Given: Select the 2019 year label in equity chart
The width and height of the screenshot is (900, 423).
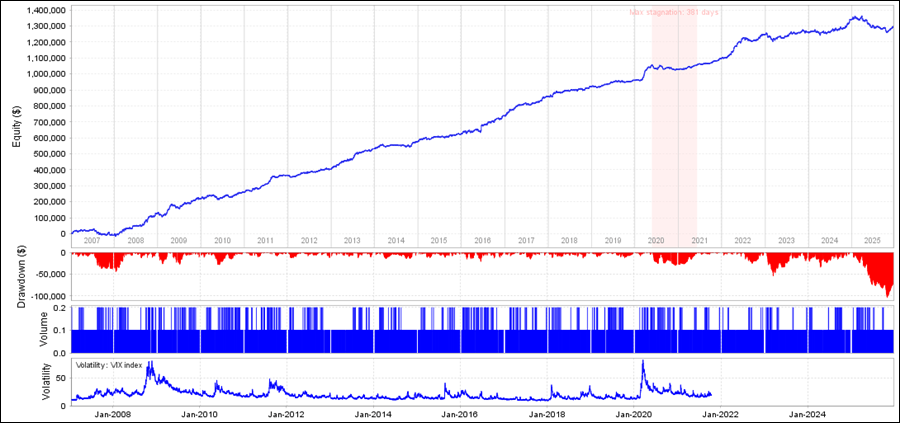Looking at the screenshot, I should (x=612, y=241).
